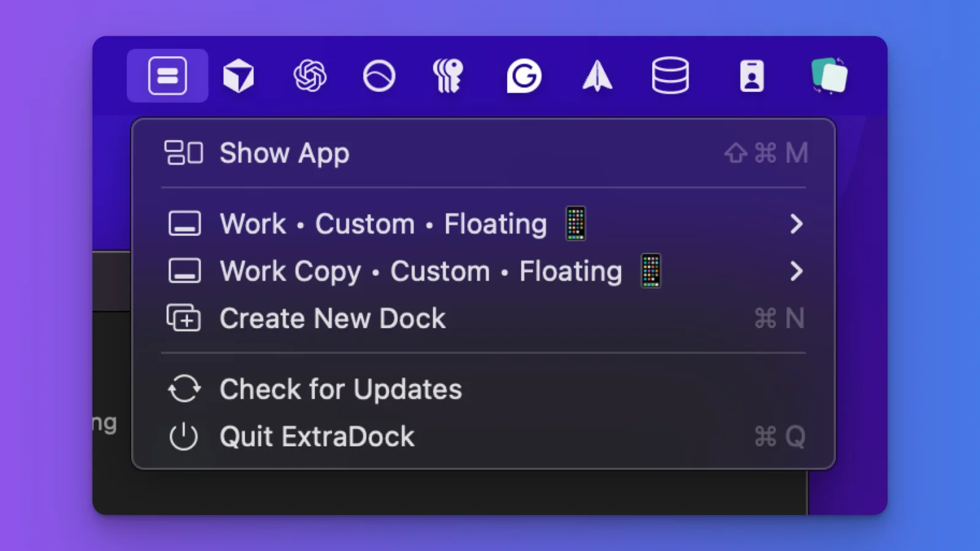
Task: Click the ChatGPT menu bar icon
Action: tap(310, 76)
